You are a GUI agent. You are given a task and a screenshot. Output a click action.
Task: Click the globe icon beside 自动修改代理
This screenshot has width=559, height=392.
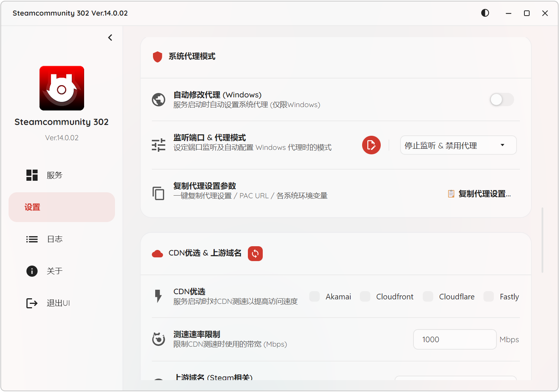tap(159, 100)
